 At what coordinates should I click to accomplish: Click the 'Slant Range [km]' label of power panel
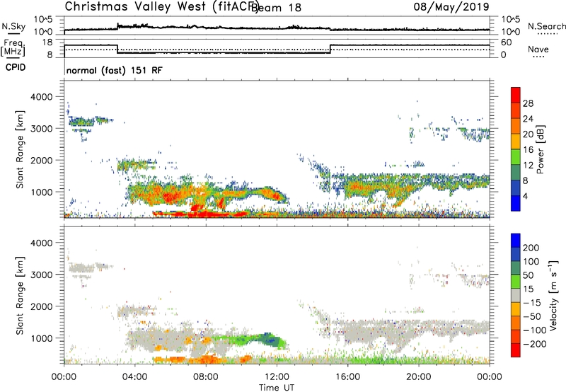click(20, 149)
